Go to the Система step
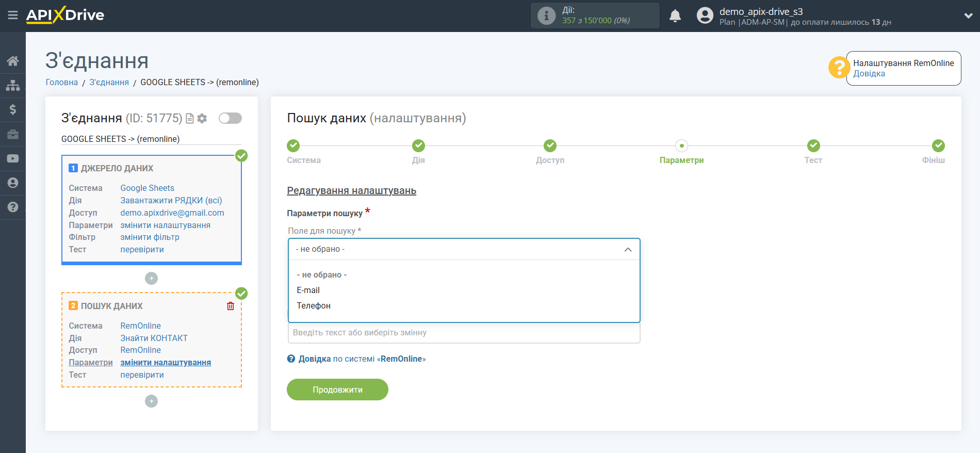 pyautogui.click(x=293, y=145)
